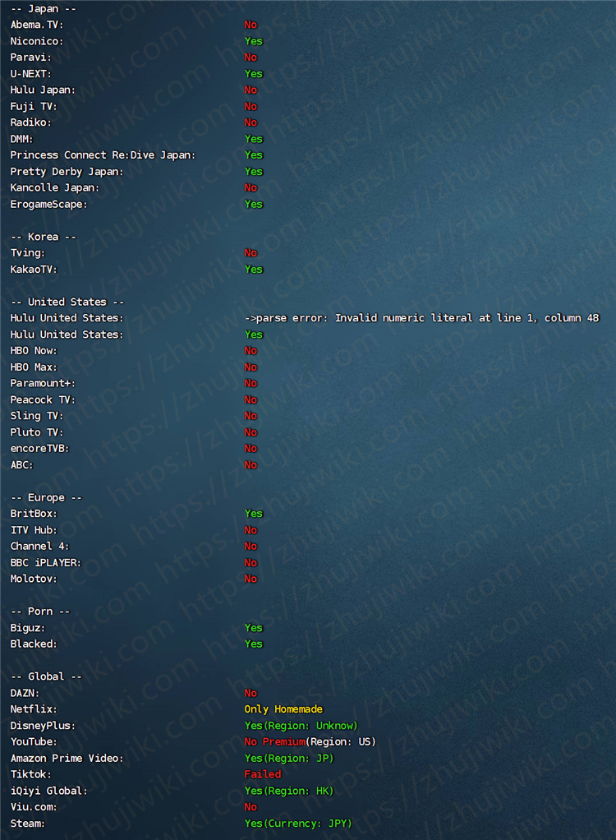Click the 'DAZN:' label
616x840 pixels.
tap(25, 693)
